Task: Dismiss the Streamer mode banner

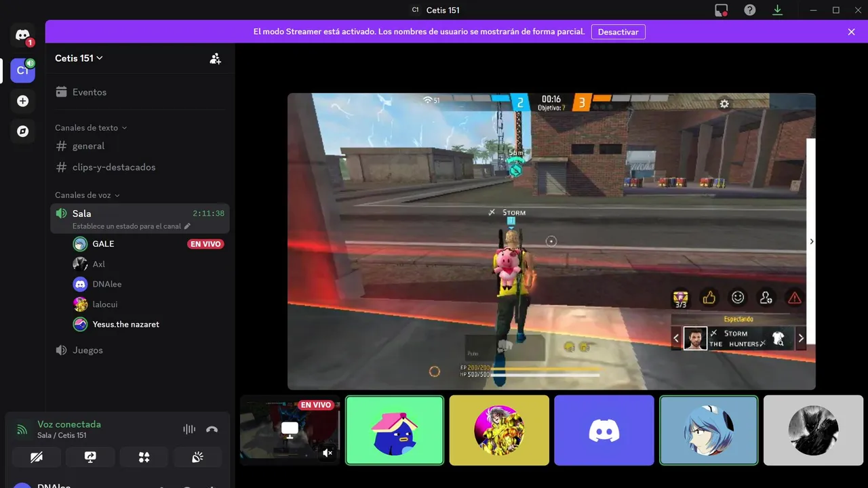Action: tap(851, 32)
